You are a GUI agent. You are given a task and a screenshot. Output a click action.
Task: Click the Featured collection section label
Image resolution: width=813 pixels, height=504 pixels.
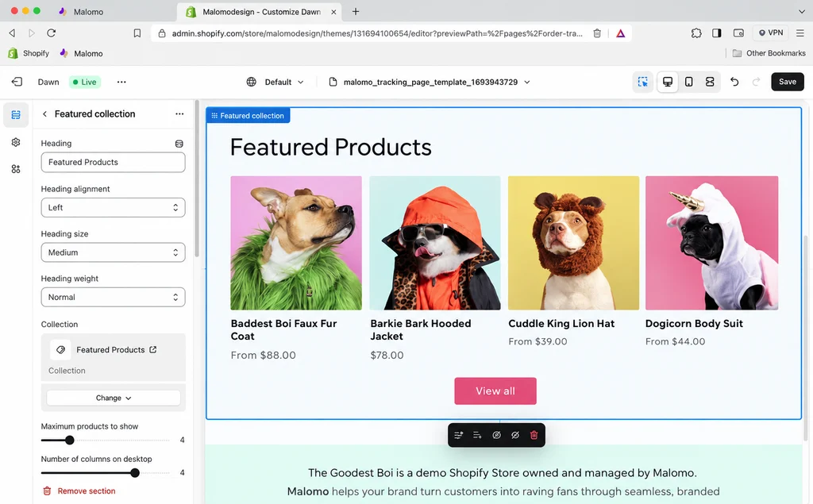pos(248,116)
